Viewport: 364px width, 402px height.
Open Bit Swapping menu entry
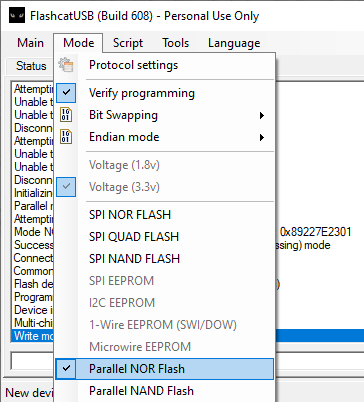click(165, 115)
